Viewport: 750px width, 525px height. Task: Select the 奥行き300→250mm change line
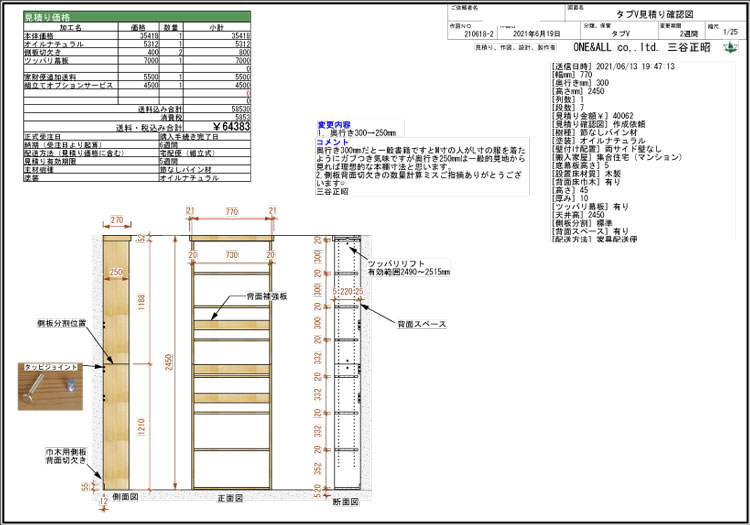356,133
